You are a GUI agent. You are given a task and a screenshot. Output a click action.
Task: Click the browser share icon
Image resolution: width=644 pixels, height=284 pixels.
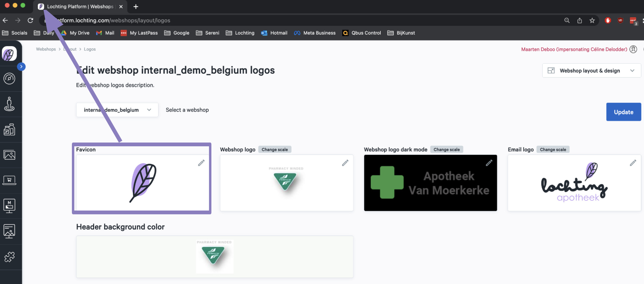point(579,20)
